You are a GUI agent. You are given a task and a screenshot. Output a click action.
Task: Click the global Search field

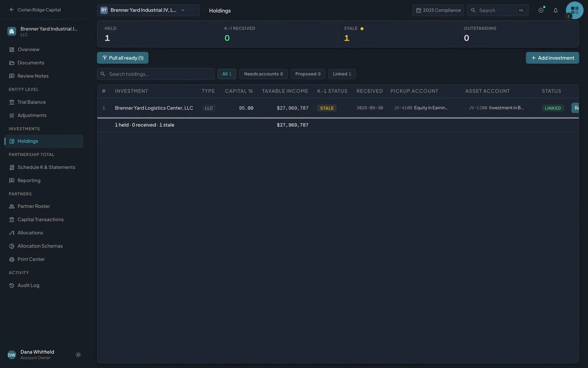point(498,10)
